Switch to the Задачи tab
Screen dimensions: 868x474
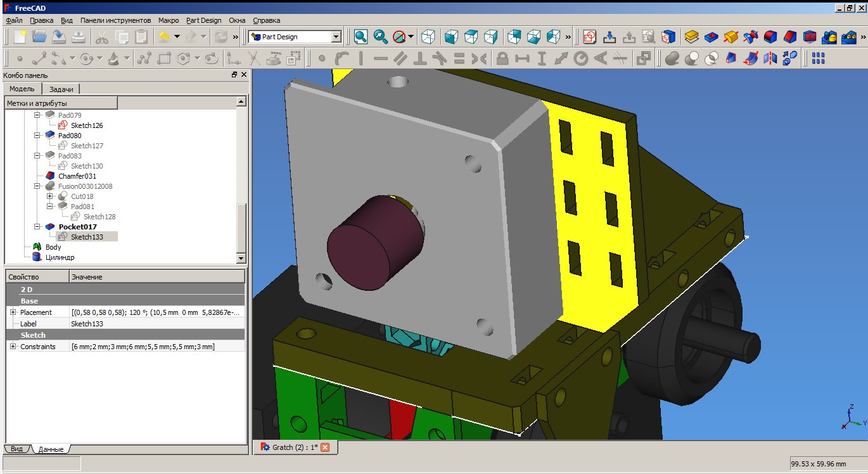[61, 89]
